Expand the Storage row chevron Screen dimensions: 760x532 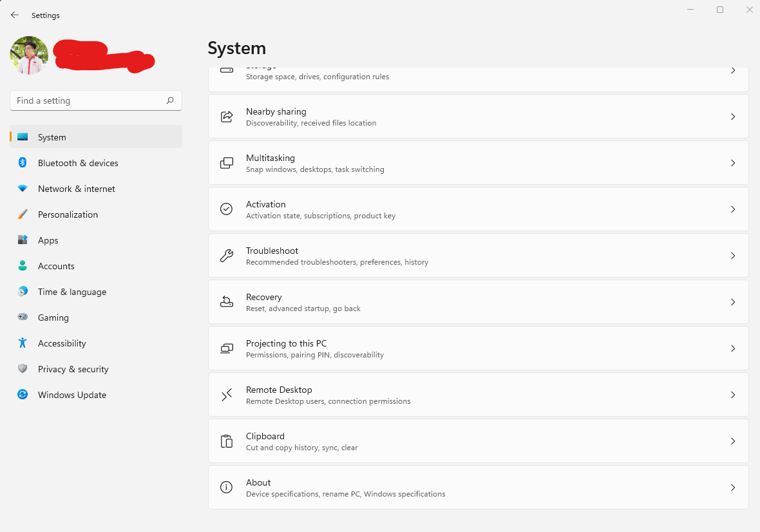pos(733,71)
